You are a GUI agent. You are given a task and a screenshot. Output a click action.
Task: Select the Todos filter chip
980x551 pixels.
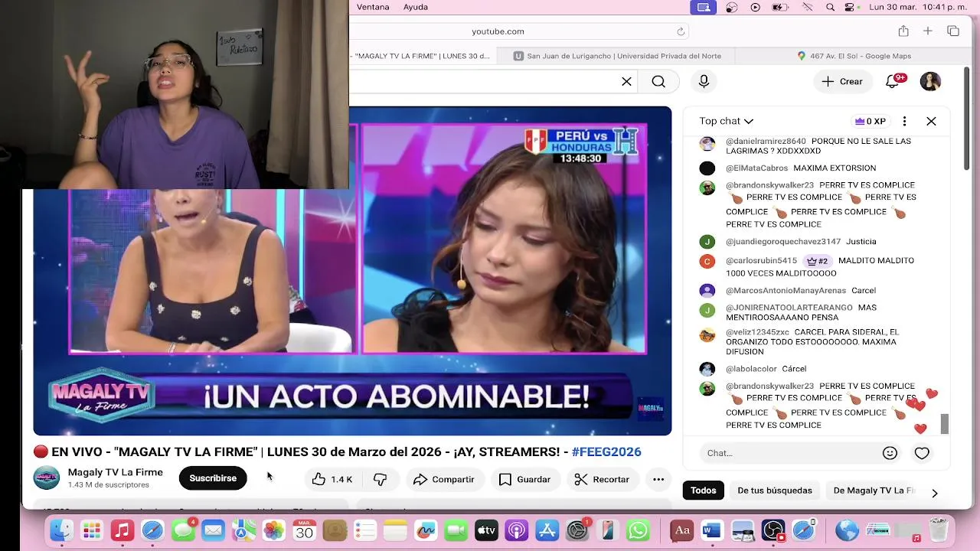click(703, 491)
